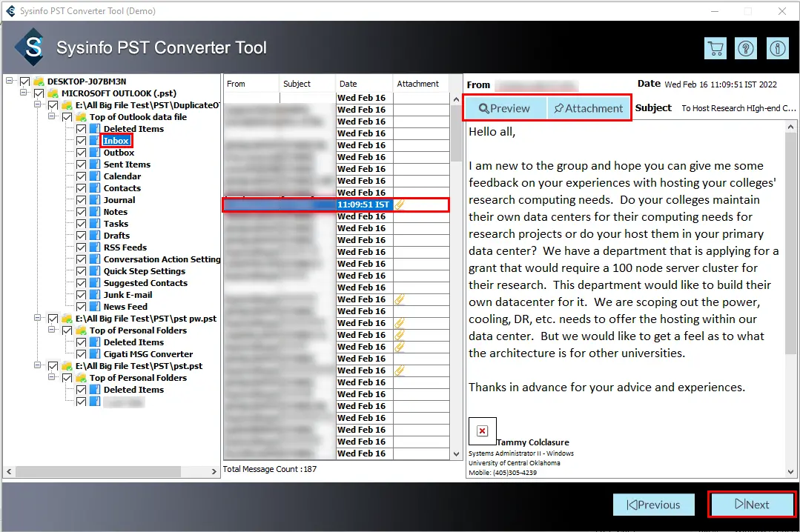Viewport: 800px width, 532px height.
Task: Collapse Top of Outlook data file node
Action: tap(52, 116)
